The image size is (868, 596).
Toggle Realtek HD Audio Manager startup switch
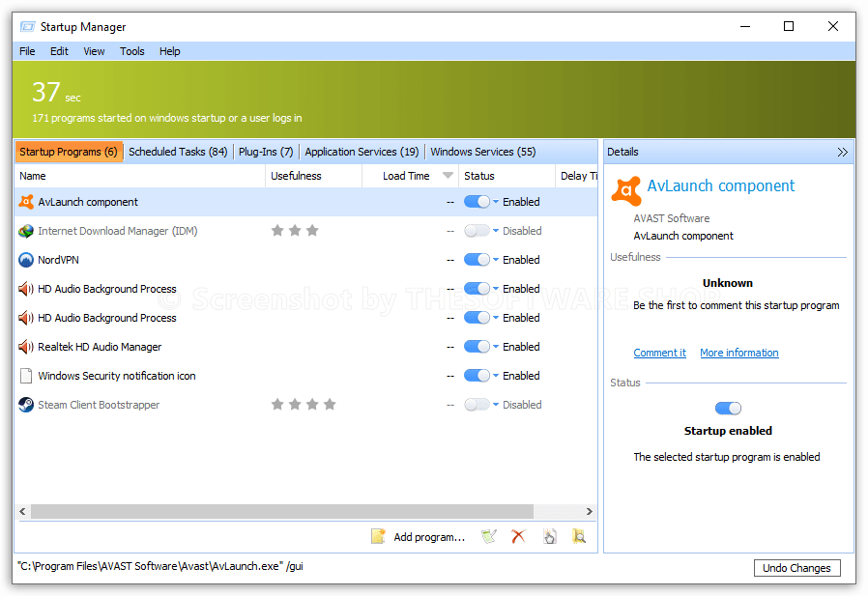(x=477, y=347)
